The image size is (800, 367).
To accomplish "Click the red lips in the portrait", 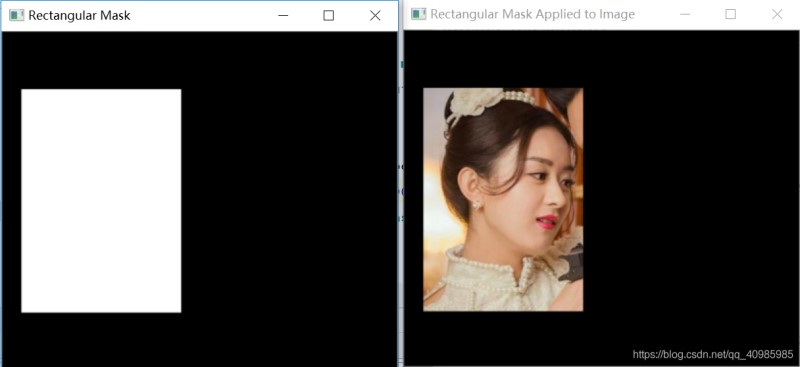I will click(546, 222).
